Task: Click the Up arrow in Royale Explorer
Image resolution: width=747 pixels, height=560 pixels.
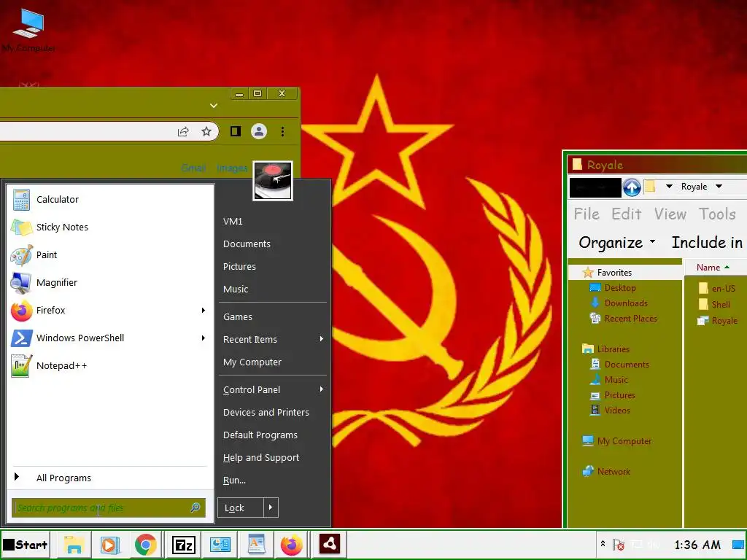Action: [x=632, y=187]
